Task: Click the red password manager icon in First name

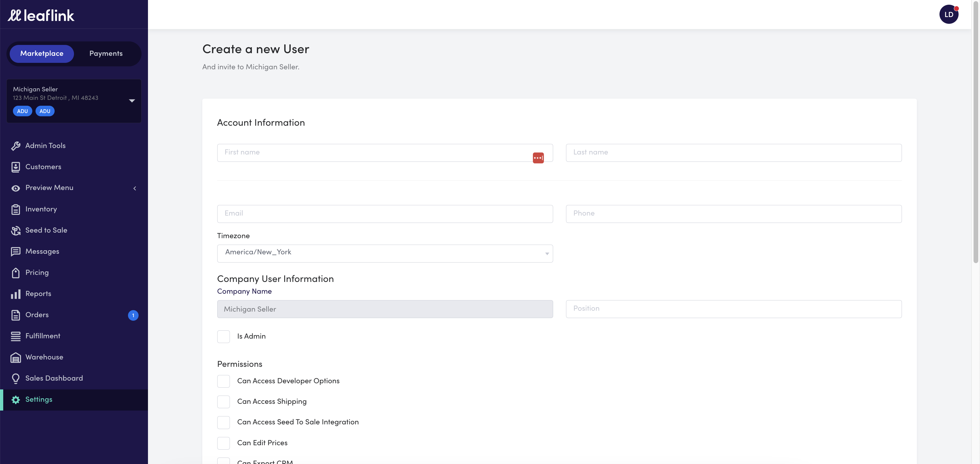Action: point(538,158)
